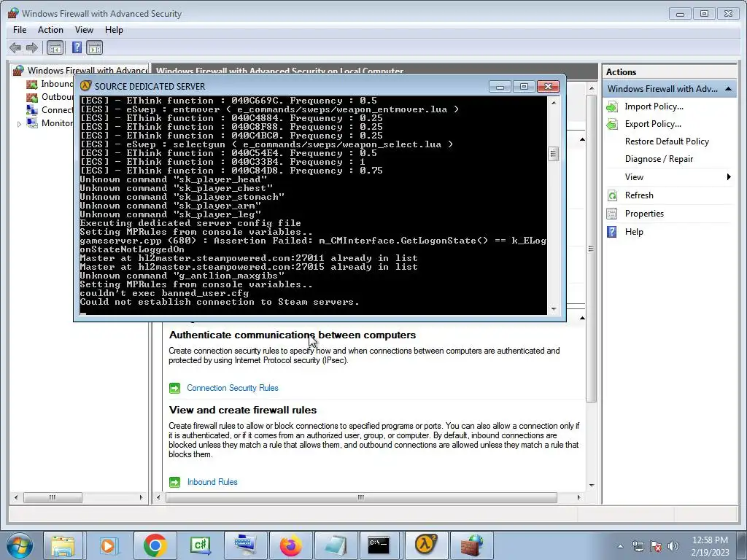747x560 pixels.
Task: Click the Import Policy green icon
Action: (612, 106)
